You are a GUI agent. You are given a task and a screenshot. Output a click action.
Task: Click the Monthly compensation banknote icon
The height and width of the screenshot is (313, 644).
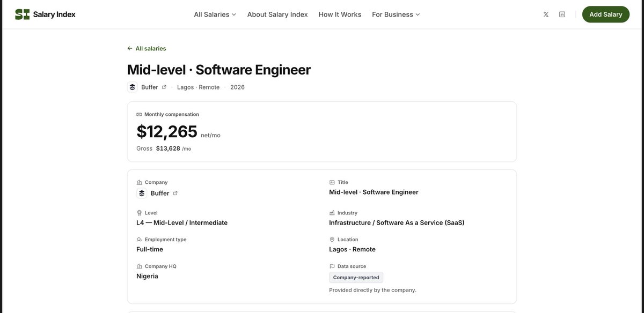point(139,114)
